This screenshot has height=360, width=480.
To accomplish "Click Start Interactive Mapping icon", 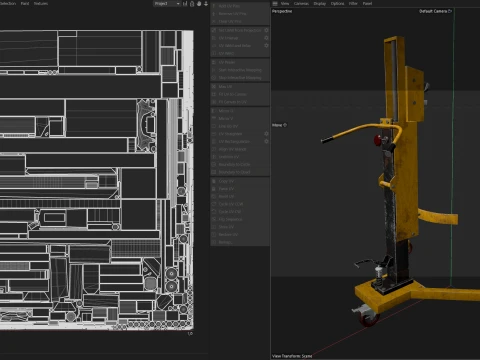I will pyautogui.click(x=214, y=70).
